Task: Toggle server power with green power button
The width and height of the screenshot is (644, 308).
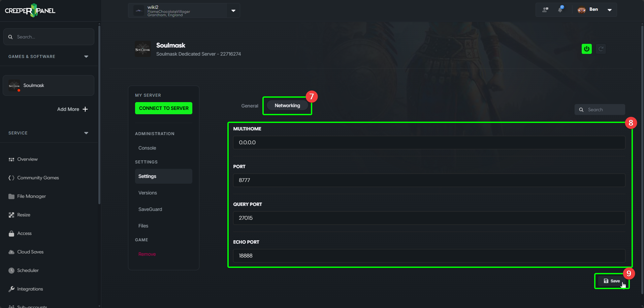Action: (x=587, y=49)
